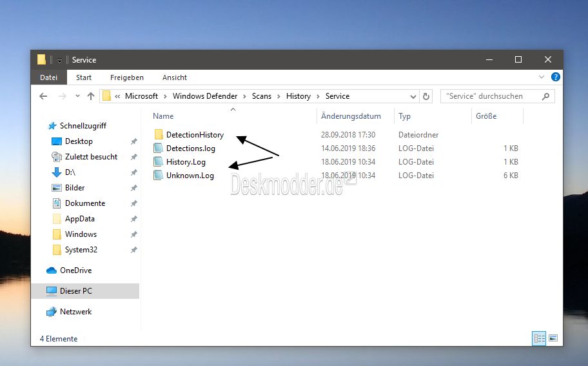Open Explorer help question mark icon
Screen dimensions: 588x366
click(x=555, y=77)
